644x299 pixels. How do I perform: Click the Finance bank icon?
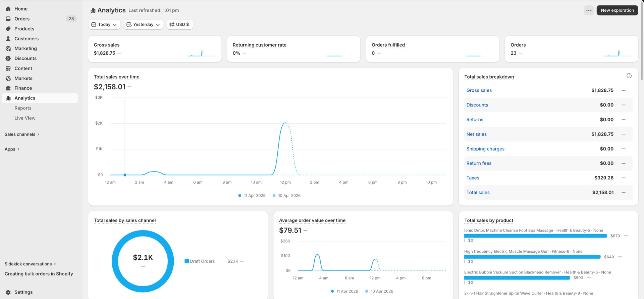(8, 88)
